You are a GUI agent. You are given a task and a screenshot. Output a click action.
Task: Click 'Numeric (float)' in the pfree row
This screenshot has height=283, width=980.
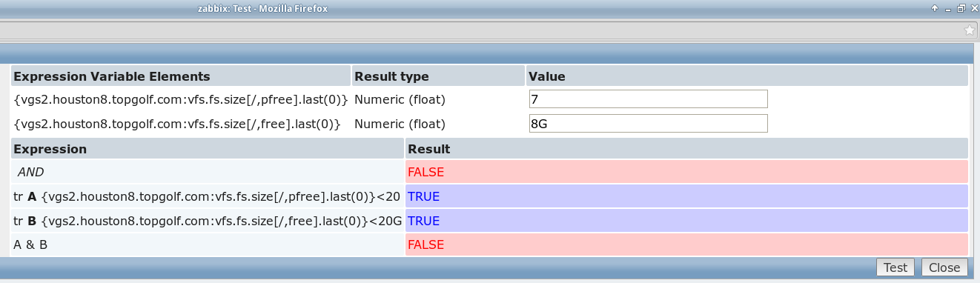tap(400, 99)
